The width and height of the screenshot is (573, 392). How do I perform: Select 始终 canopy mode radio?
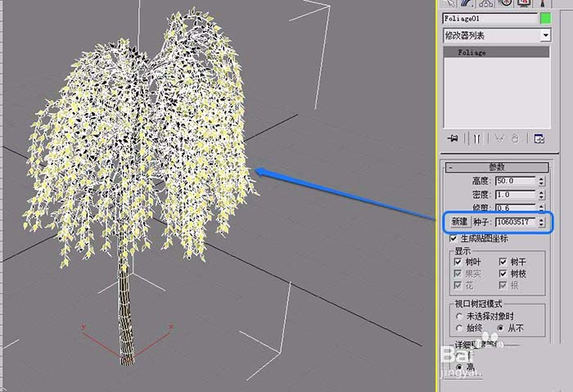click(x=459, y=328)
